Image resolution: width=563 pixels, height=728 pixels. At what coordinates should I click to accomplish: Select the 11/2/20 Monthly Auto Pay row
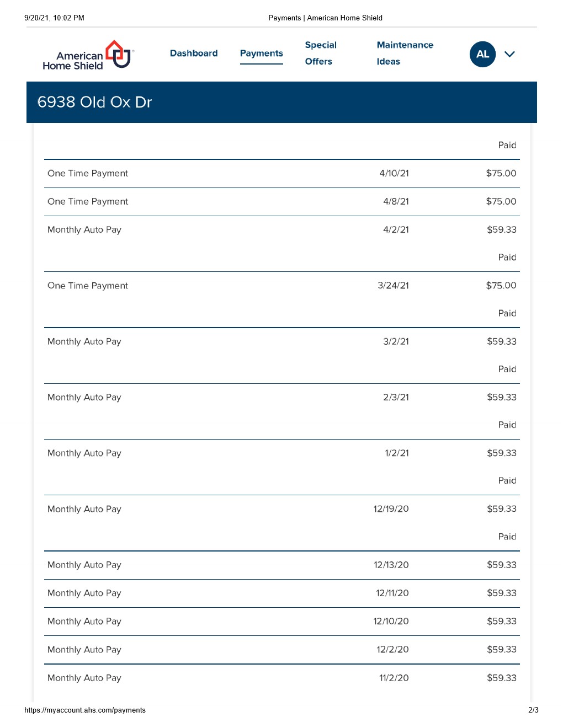[x=281, y=678]
